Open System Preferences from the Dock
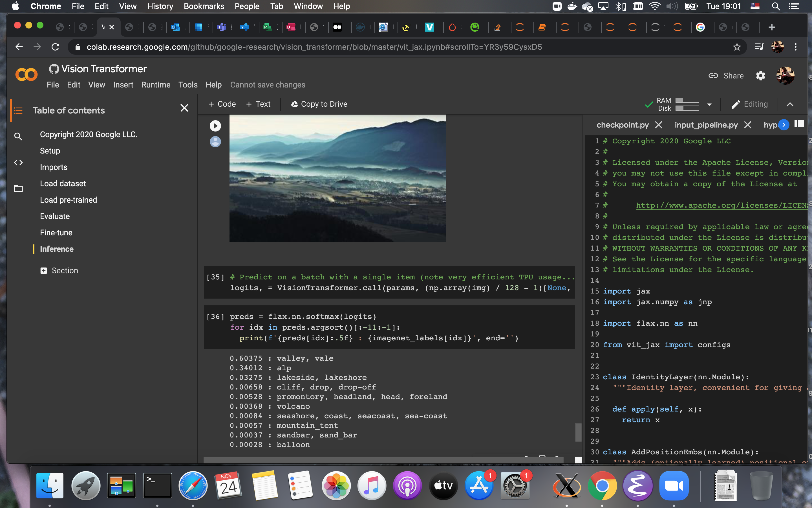The image size is (812, 508). 515,485
